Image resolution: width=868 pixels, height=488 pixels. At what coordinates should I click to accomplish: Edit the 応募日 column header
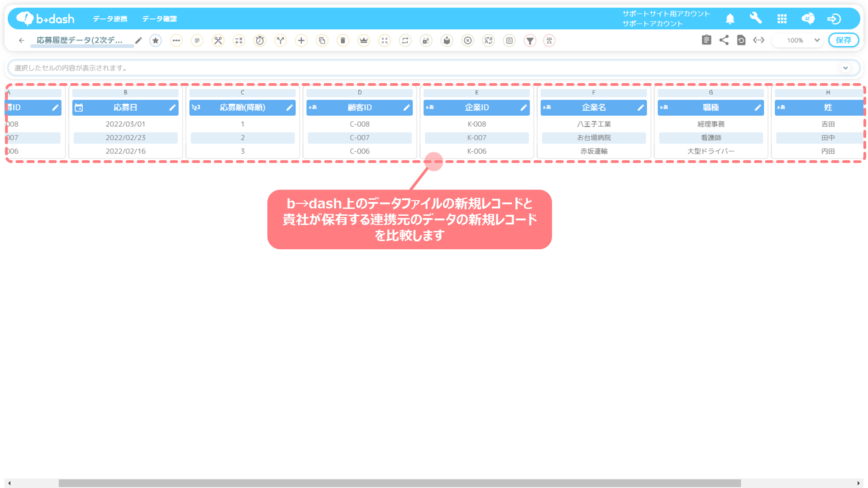[172, 107]
